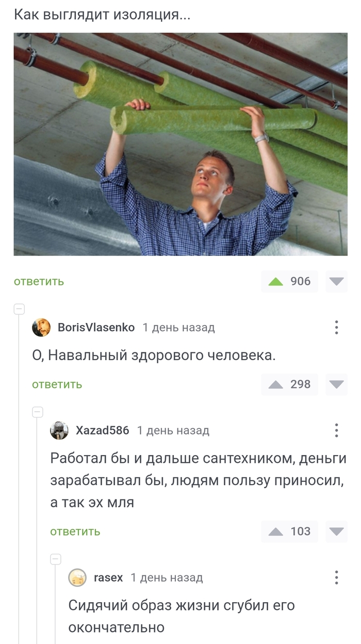Open the three-dot menu on rasex's comment
The image size is (361, 644).
(336, 577)
